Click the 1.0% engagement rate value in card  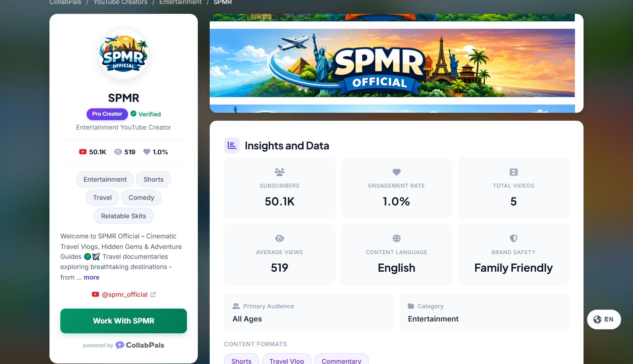[x=396, y=201]
